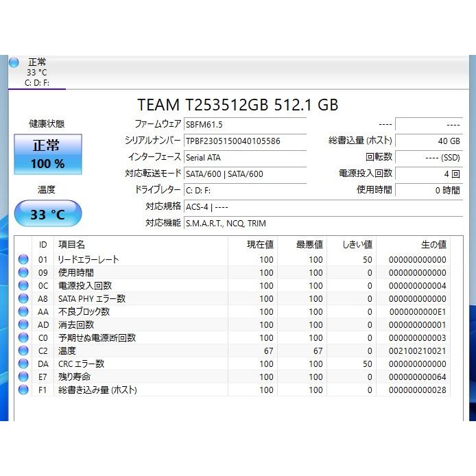Select the 残り寿命 attribute name
This screenshot has width=476, height=476.
pyautogui.click(x=74, y=377)
